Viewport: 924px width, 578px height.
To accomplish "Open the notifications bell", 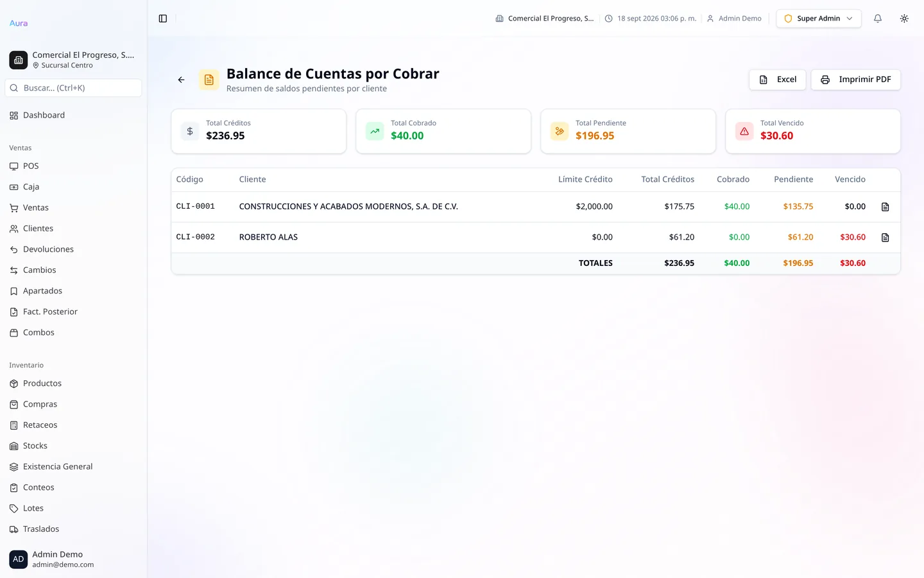I will pyautogui.click(x=878, y=19).
